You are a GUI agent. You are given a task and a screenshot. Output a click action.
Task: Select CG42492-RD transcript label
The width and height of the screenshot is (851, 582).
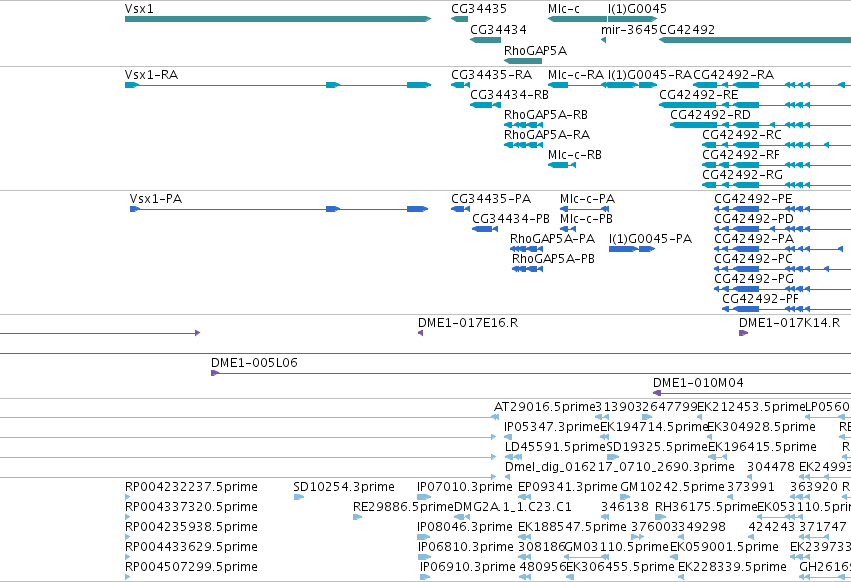coord(710,115)
